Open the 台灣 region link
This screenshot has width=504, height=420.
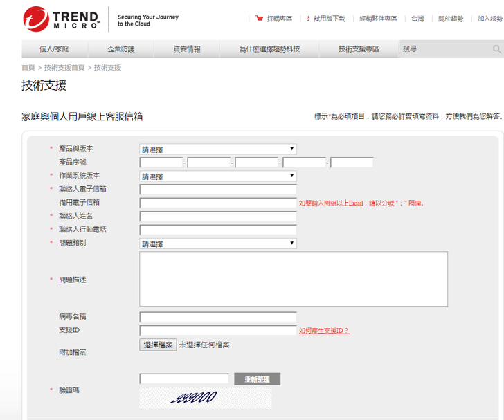[417, 19]
